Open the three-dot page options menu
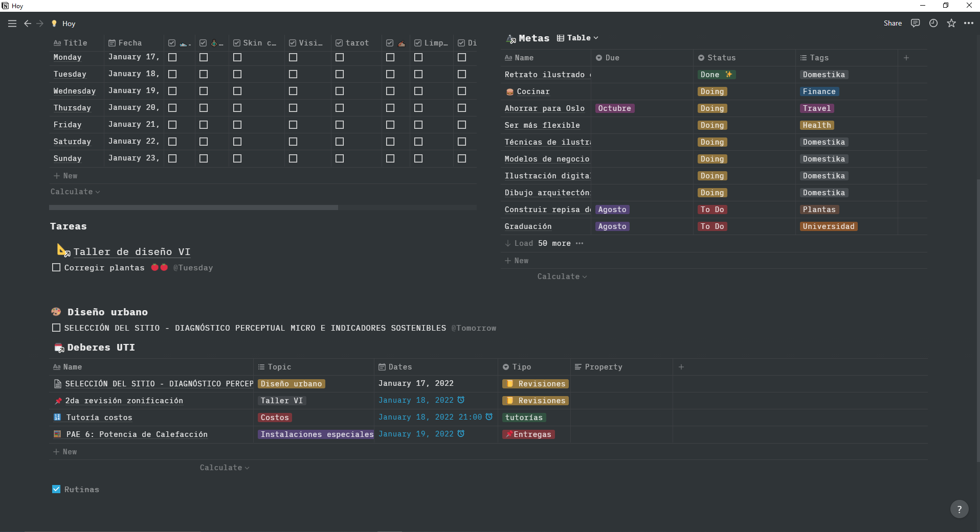 point(969,23)
